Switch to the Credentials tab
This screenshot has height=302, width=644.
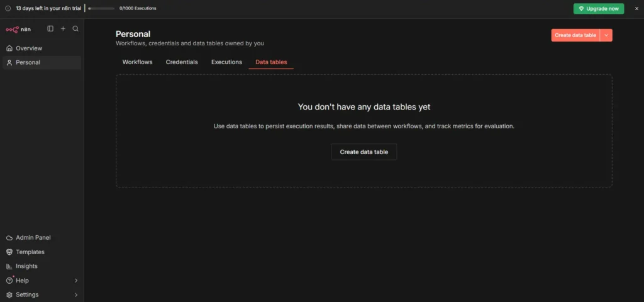(182, 62)
